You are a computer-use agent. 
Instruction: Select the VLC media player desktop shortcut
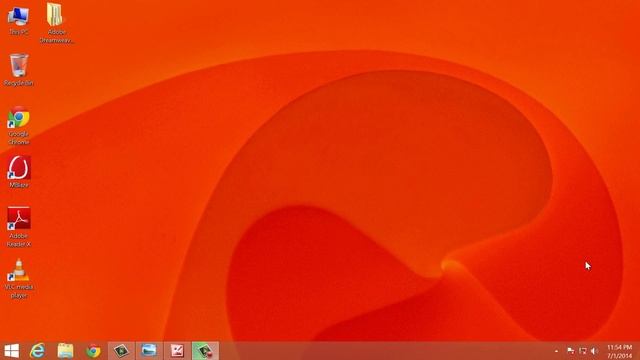pyautogui.click(x=19, y=278)
